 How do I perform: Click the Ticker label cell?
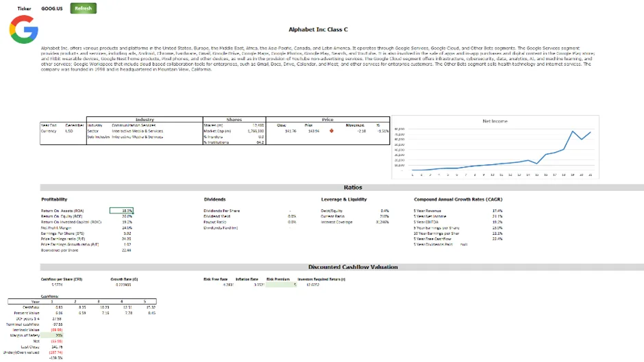click(24, 9)
